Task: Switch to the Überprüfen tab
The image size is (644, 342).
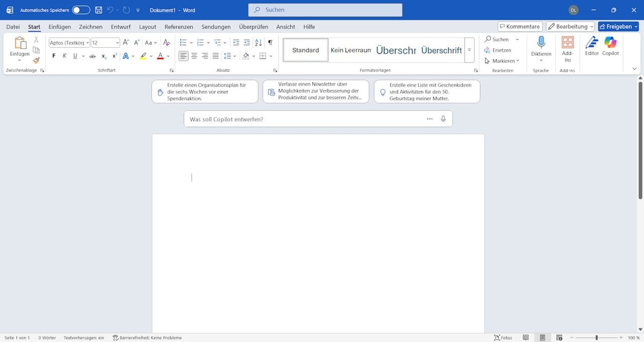Action: click(253, 27)
